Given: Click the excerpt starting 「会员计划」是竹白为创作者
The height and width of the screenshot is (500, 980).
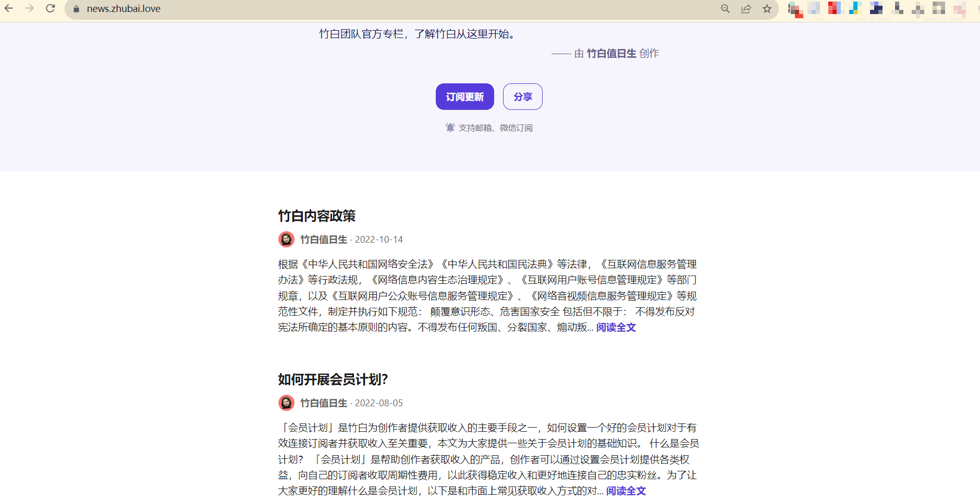Looking at the screenshot, I should [x=488, y=459].
